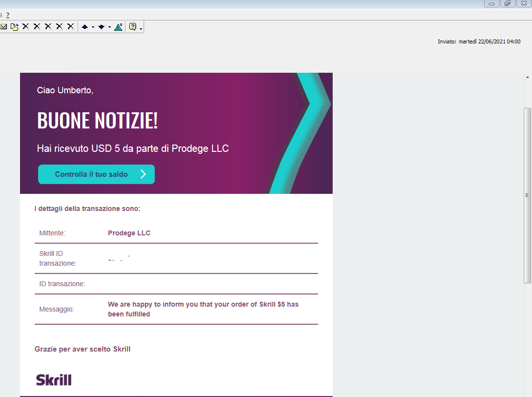
Task: Click the Prodege LLC sender value
Action: pos(129,233)
